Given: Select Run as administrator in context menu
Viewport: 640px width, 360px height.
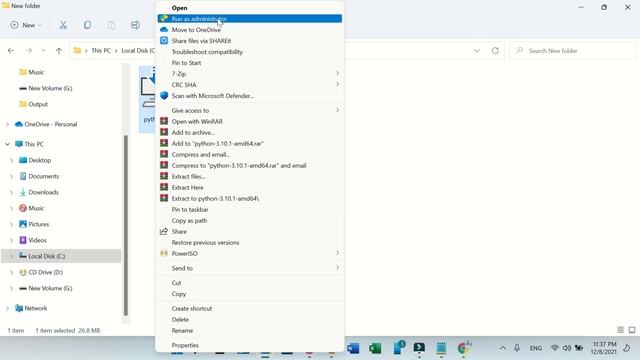Looking at the screenshot, I should 250,19.
